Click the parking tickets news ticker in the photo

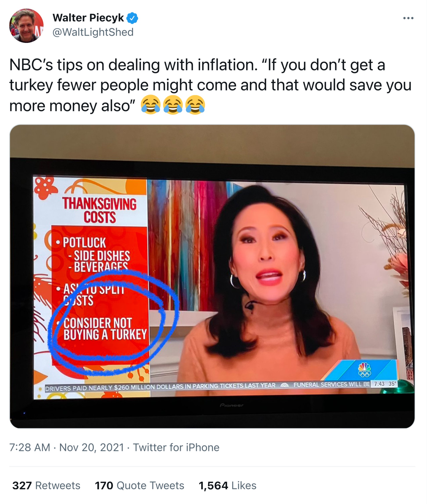tap(160, 387)
